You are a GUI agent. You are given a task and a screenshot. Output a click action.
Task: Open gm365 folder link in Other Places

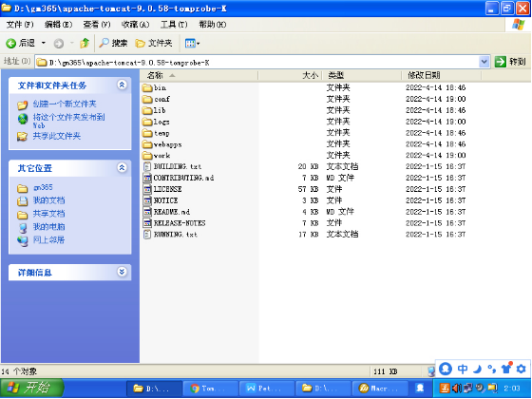click(x=43, y=187)
